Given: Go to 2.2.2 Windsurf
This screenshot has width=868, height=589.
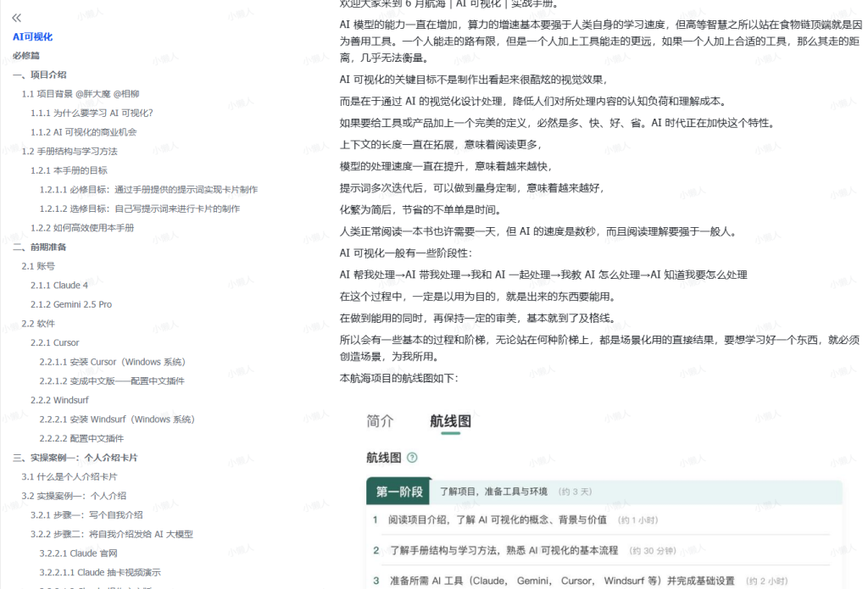Looking at the screenshot, I should (x=59, y=400).
